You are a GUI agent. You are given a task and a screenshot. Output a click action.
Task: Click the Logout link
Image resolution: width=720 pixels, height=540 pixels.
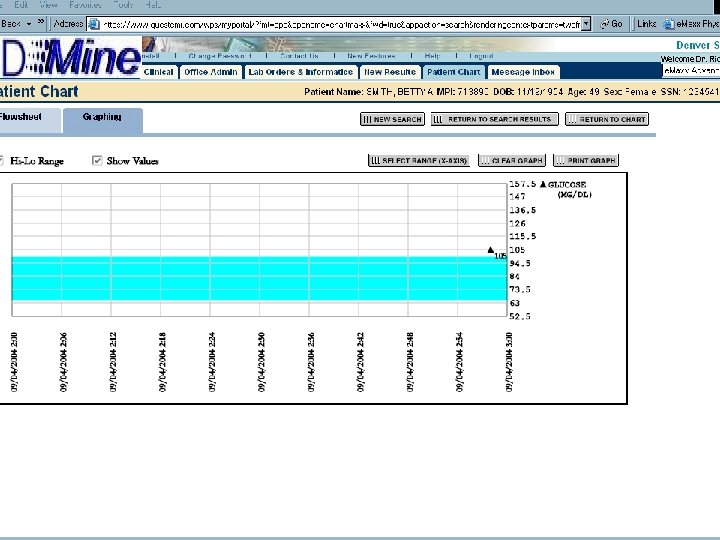(x=481, y=56)
